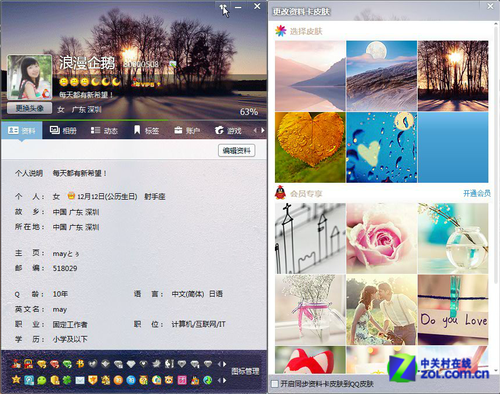
Task: Open 图标管理 icon management
Action: tap(245, 371)
